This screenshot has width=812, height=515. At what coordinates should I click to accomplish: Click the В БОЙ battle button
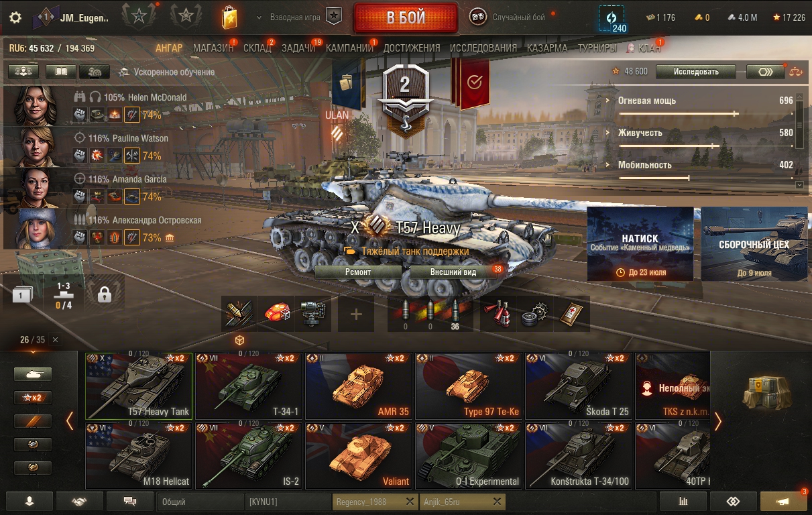405,17
